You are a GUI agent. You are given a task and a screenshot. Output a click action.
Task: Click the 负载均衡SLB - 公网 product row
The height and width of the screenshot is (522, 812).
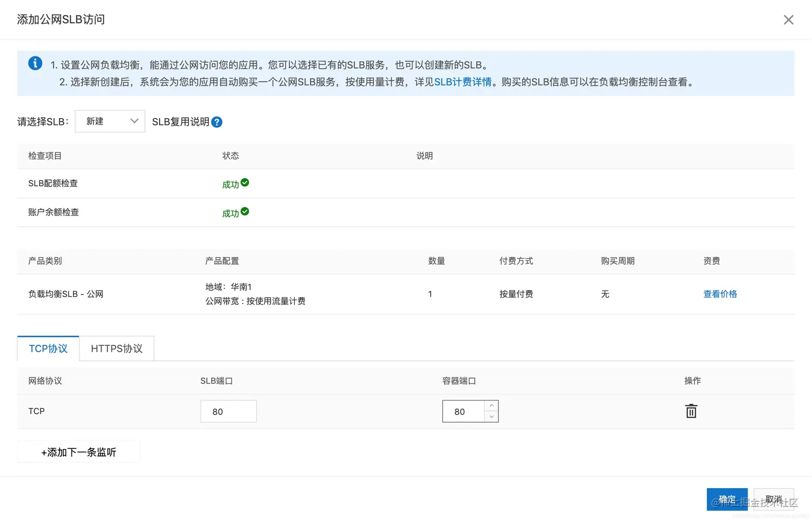point(66,294)
